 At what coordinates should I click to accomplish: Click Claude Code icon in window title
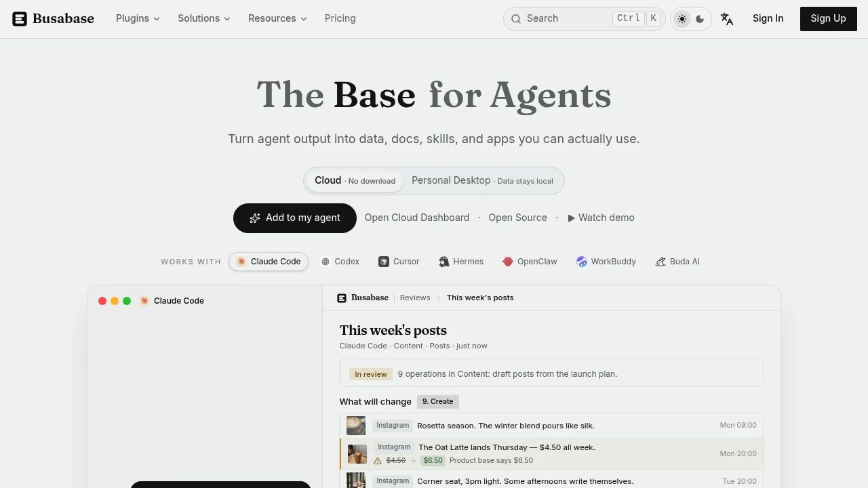[144, 301]
